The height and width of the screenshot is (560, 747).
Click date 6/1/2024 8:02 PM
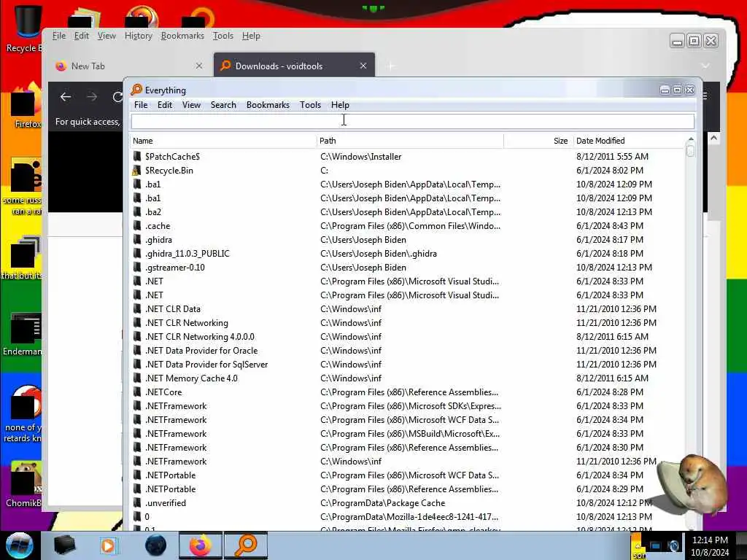click(609, 170)
